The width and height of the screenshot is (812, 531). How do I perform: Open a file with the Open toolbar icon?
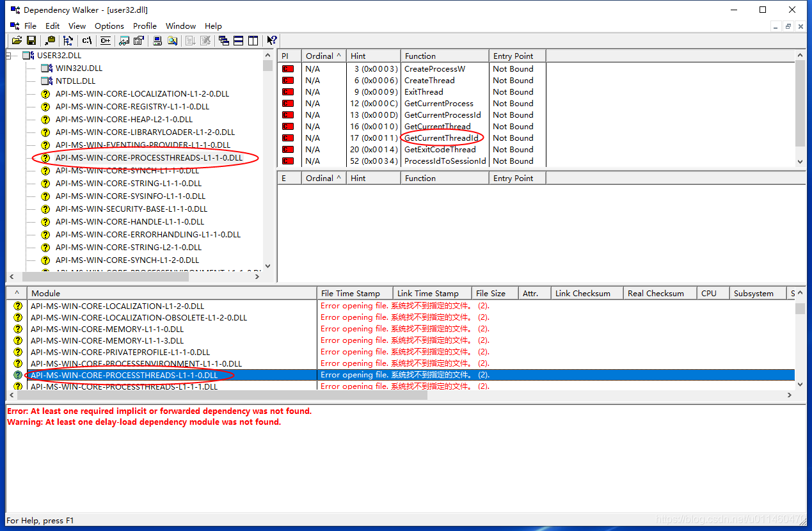17,40
